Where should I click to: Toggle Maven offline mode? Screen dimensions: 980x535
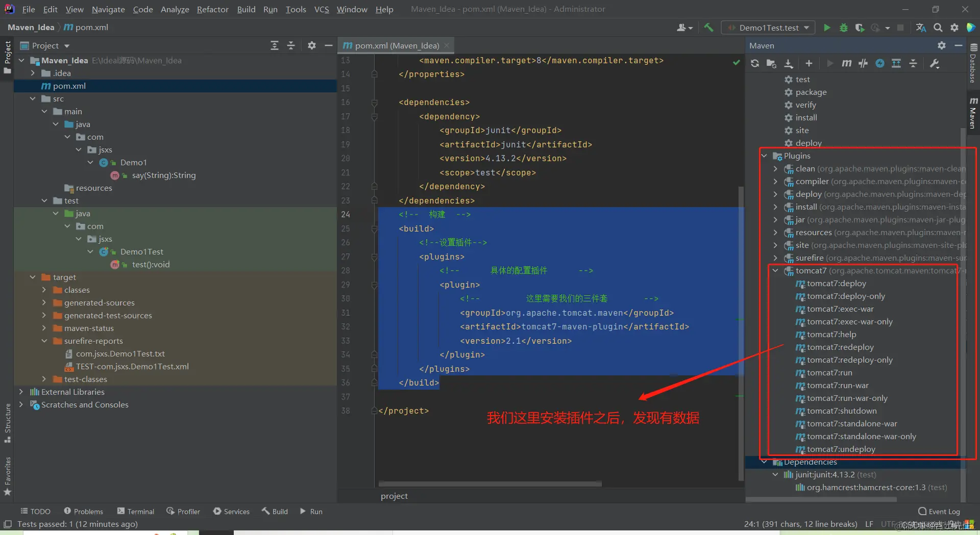coord(863,63)
